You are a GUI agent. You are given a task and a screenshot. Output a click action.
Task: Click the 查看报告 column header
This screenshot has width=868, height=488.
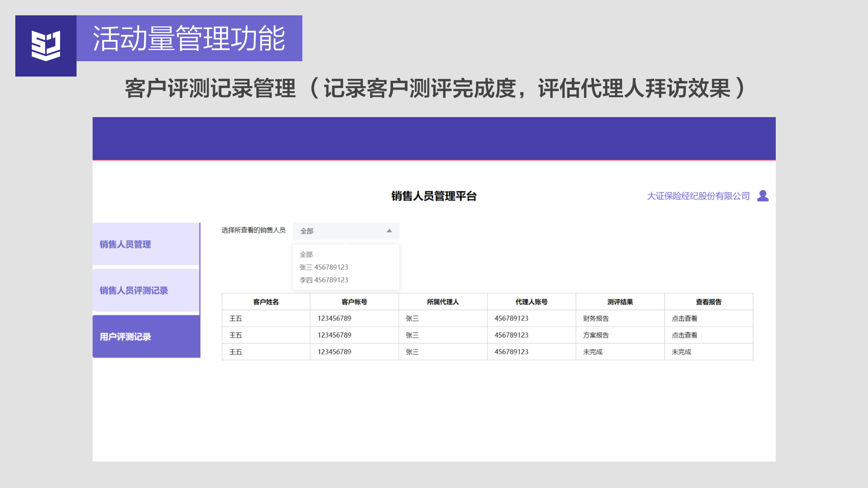(x=708, y=302)
